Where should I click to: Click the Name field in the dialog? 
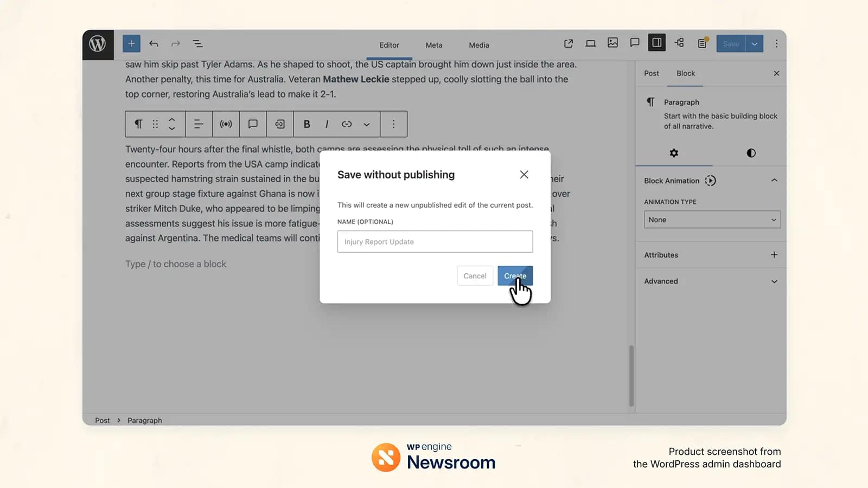click(435, 241)
